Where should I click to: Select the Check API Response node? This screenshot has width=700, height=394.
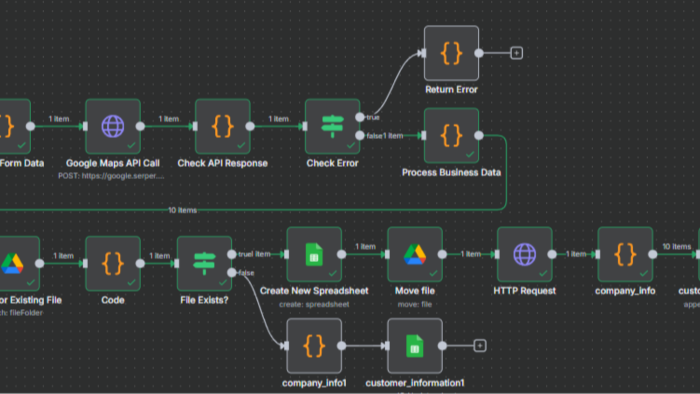coord(223,126)
